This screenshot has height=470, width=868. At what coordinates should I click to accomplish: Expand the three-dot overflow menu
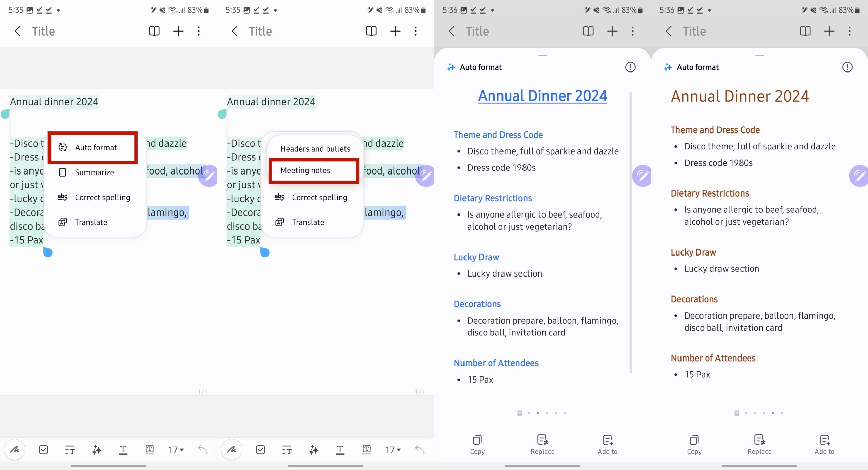pos(200,31)
